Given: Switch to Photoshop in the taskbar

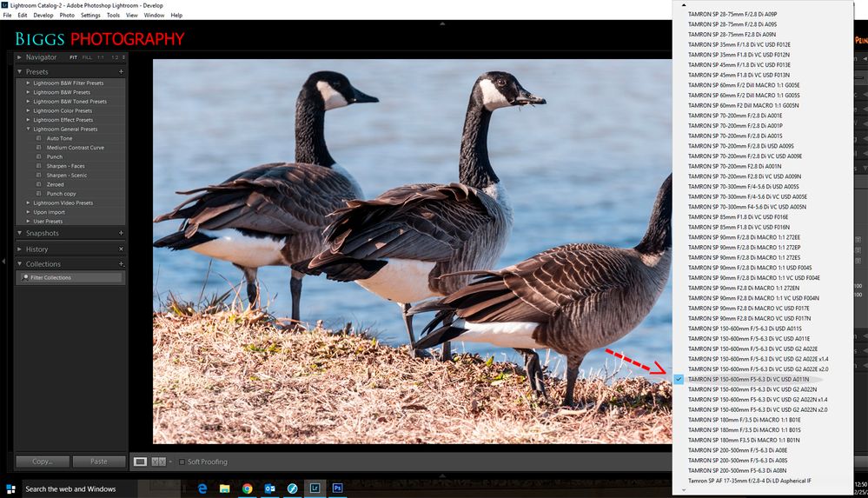Looking at the screenshot, I should (337, 488).
